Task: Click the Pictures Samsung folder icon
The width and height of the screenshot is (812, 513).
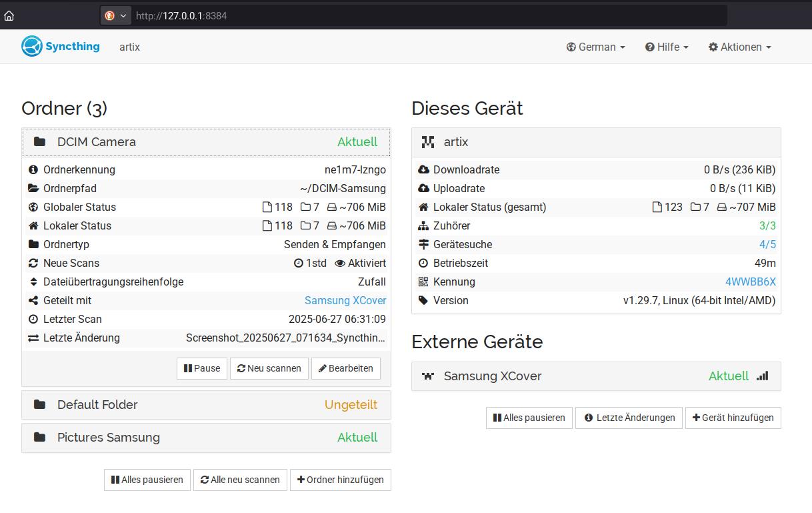Action: 40,438
